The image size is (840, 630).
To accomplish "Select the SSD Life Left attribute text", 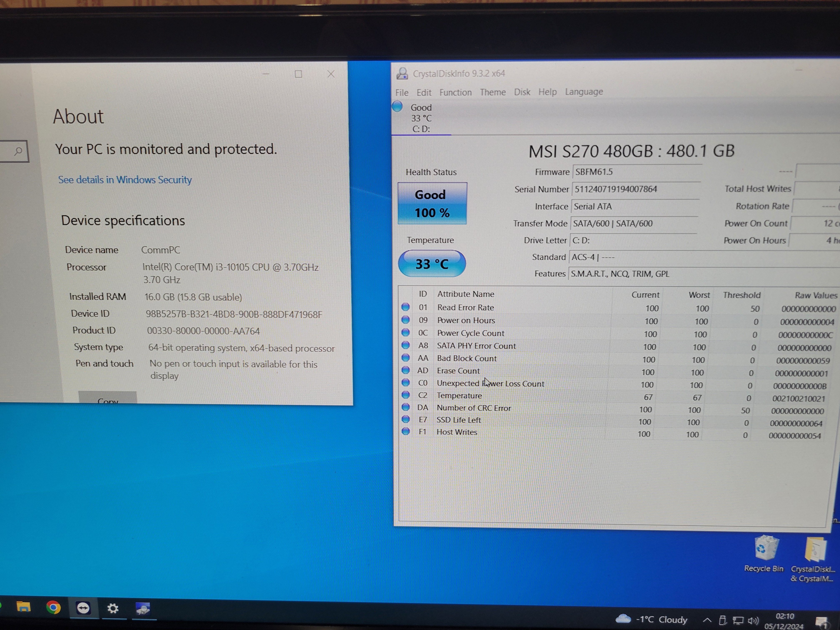I will pyautogui.click(x=459, y=420).
